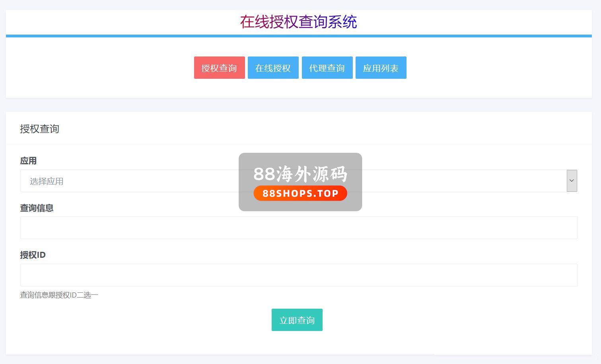Click into the 授权ID text box

[298, 275]
